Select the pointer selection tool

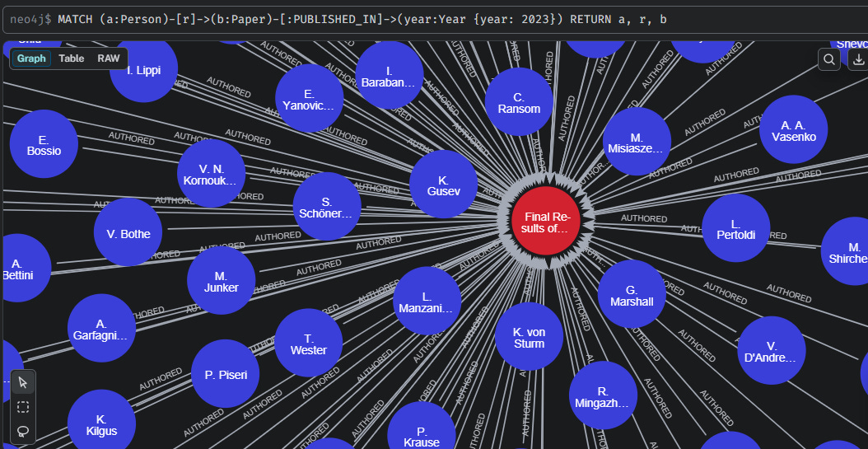click(23, 382)
